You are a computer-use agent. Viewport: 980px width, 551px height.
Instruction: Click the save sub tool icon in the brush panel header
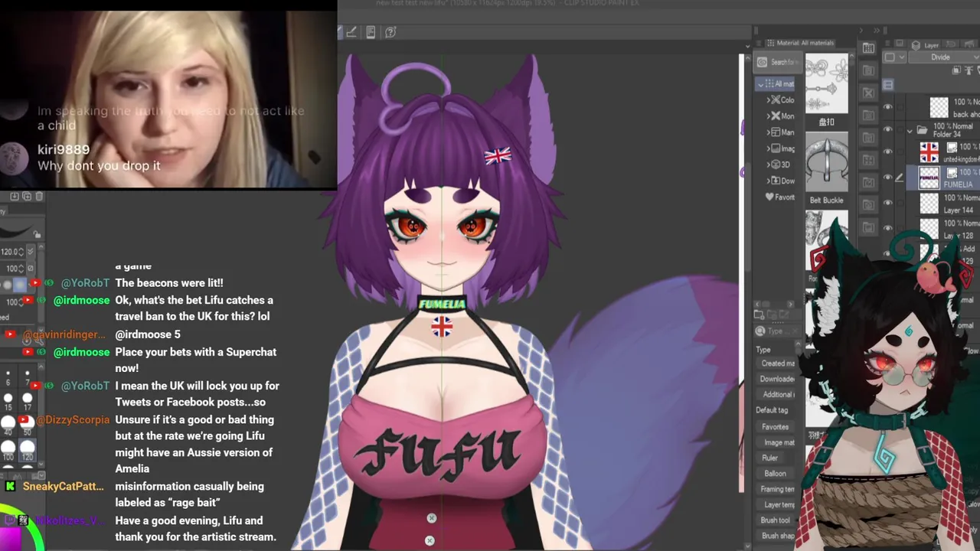click(x=15, y=197)
